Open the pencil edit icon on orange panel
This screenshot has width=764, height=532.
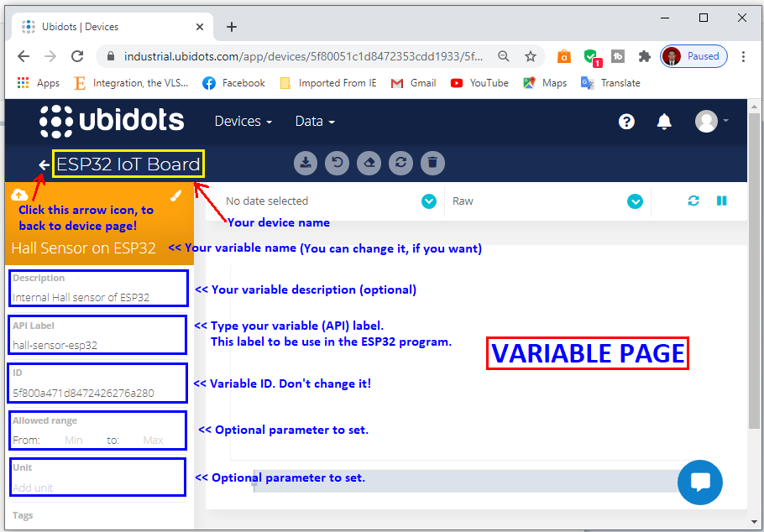pos(175,194)
